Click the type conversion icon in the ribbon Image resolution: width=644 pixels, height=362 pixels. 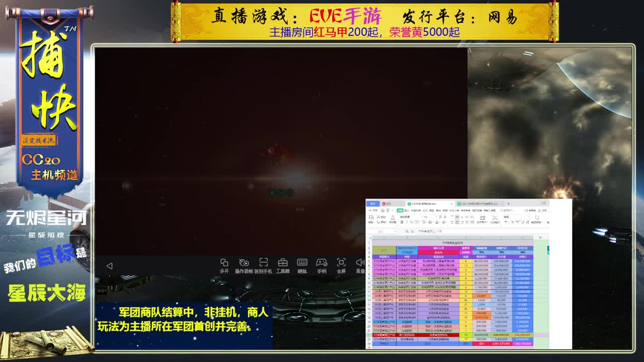tap(536, 218)
